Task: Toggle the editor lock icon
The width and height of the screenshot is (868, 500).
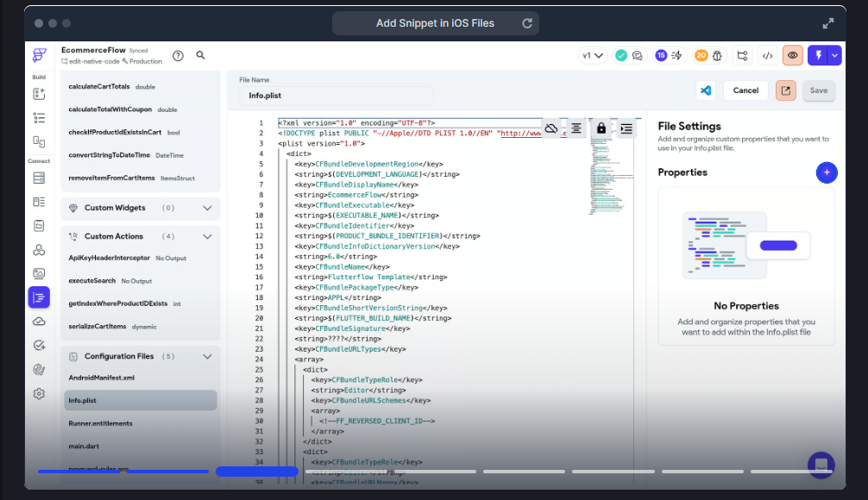Action: pyautogui.click(x=601, y=128)
